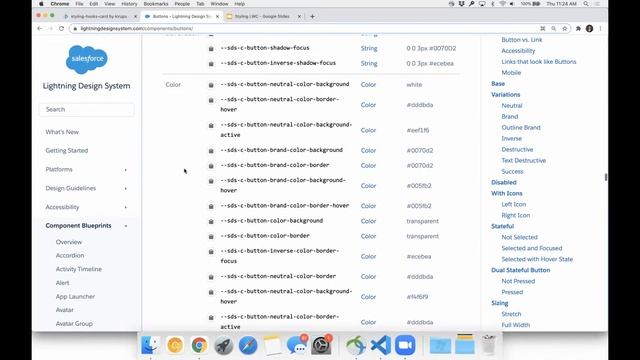
Task: Jump to Links that look like Buttons
Action: (539, 62)
